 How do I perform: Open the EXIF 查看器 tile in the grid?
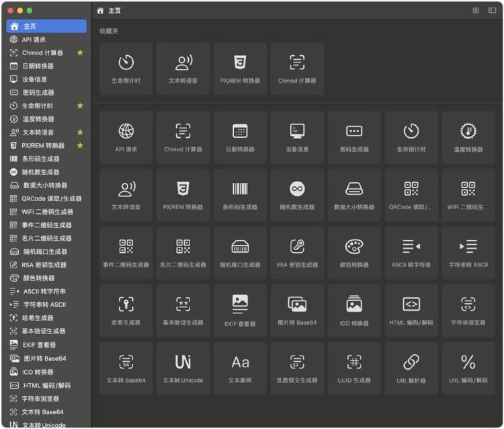(x=240, y=310)
